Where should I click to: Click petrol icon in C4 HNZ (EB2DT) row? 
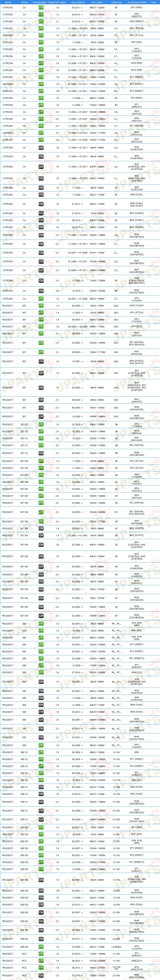pos(41,22)
